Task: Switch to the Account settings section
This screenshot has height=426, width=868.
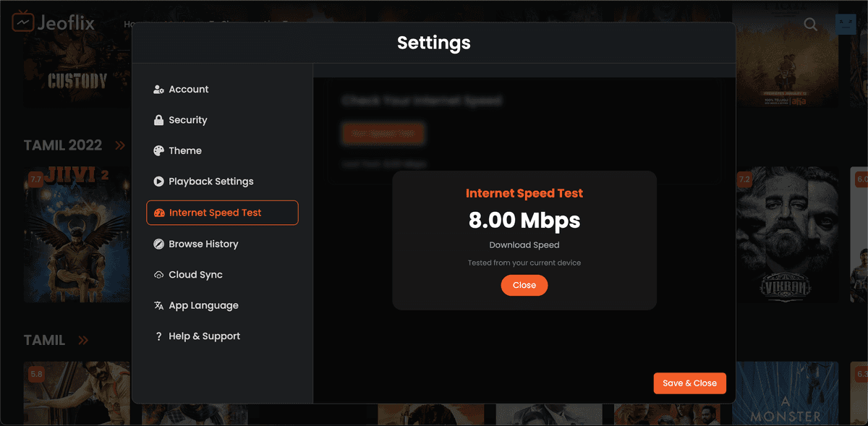Action: click(x=188, y=89)
